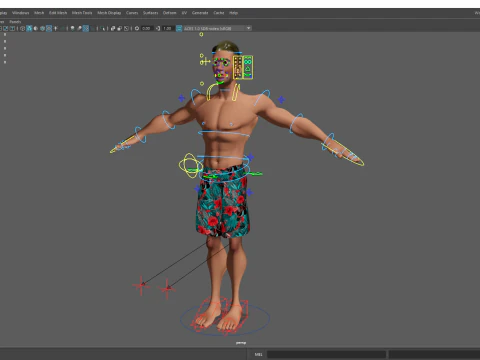This screenshot has width=480, height=360.
Task: Open the Cache menu
Action: pos(219,13)
